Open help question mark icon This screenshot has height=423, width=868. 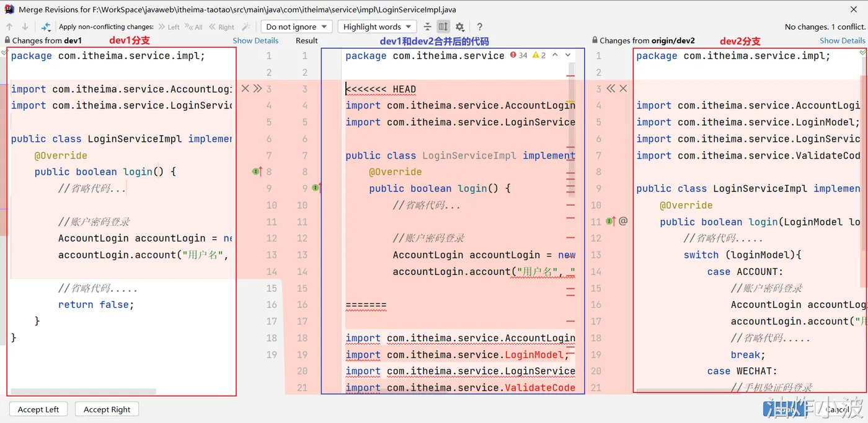479,27
